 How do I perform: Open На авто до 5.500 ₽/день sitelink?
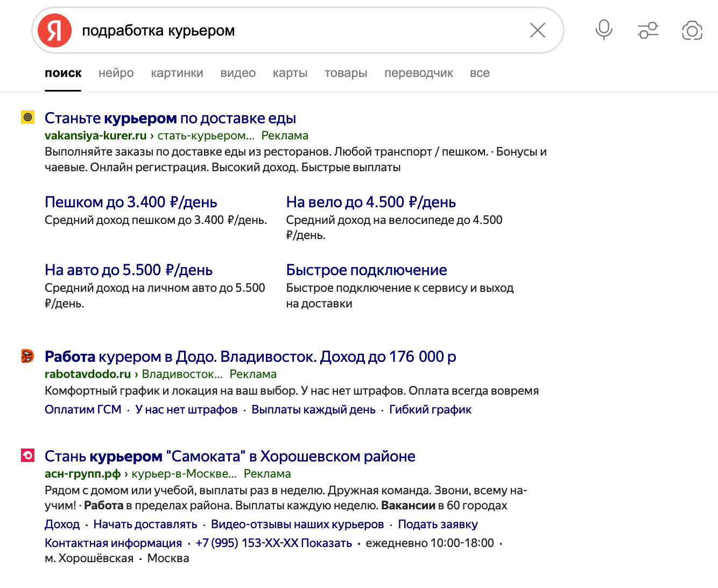[x=129, y=270]
